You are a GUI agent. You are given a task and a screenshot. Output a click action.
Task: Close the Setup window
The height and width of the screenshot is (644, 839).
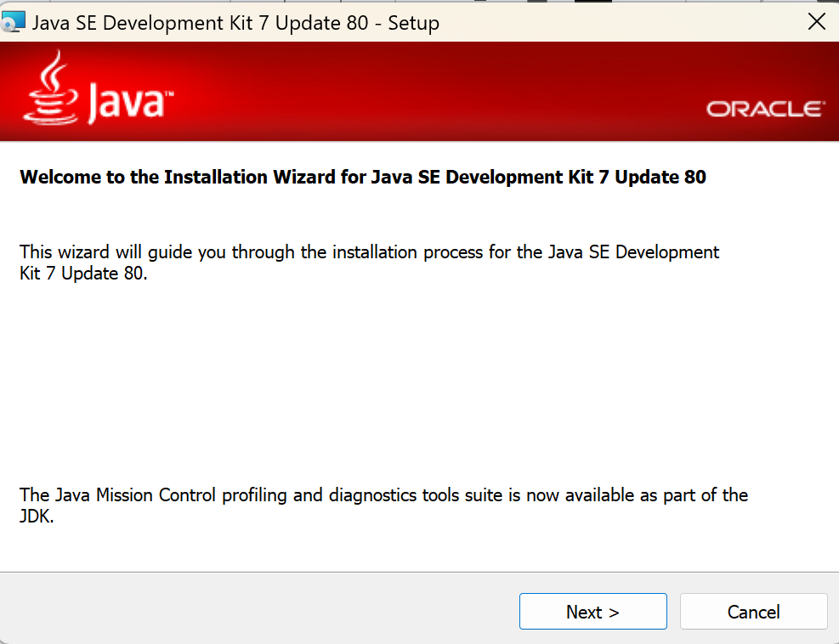[817, 22]
